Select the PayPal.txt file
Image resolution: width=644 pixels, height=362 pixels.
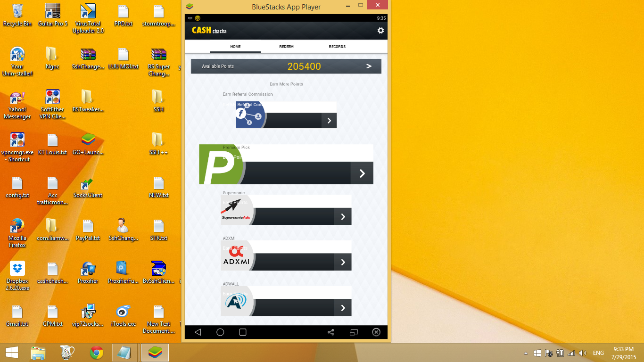[x=88, y=230]
